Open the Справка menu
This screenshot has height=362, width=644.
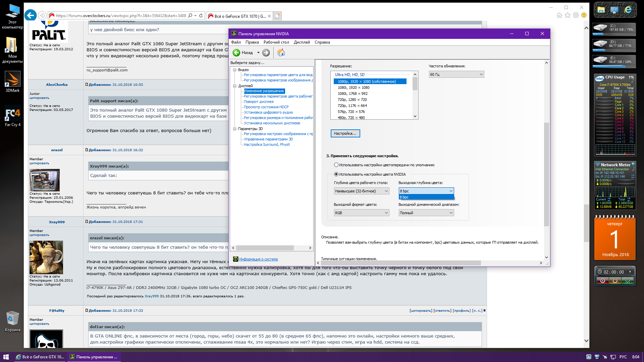tap(322, 42)
